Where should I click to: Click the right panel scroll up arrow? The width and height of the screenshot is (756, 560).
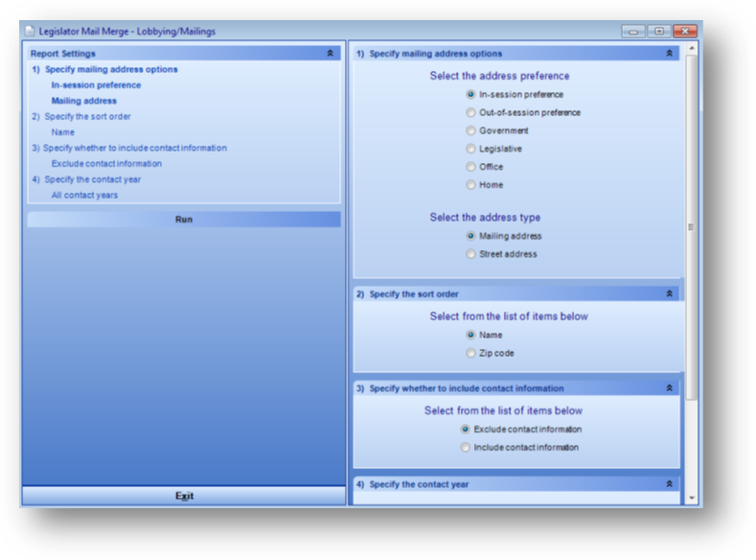click(x=692, y=48)
